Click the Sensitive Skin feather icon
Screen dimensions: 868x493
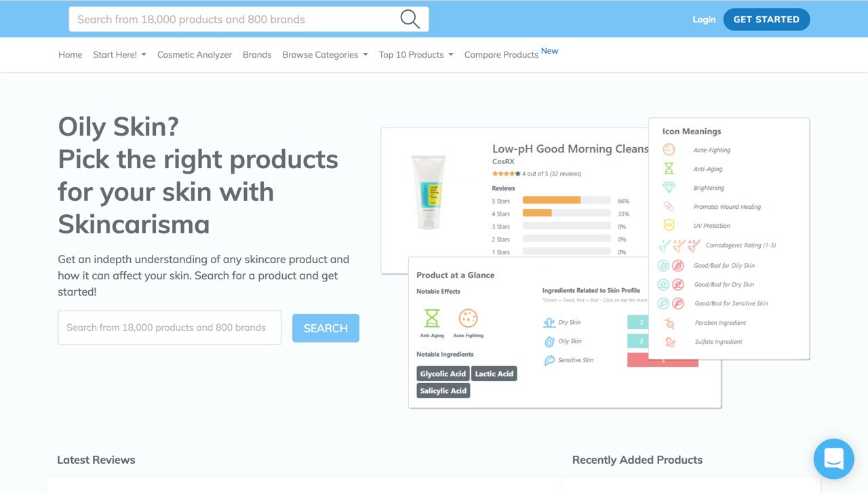(x=549, y=360)
